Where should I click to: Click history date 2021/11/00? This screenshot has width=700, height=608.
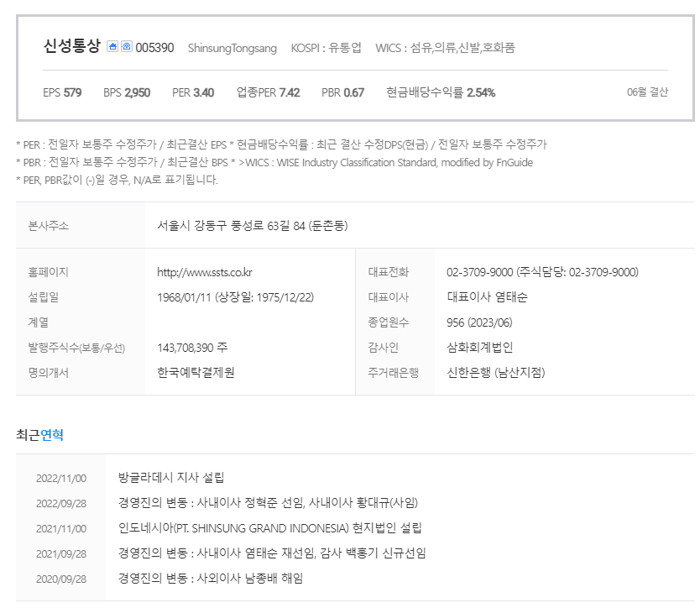coord(61,529)
